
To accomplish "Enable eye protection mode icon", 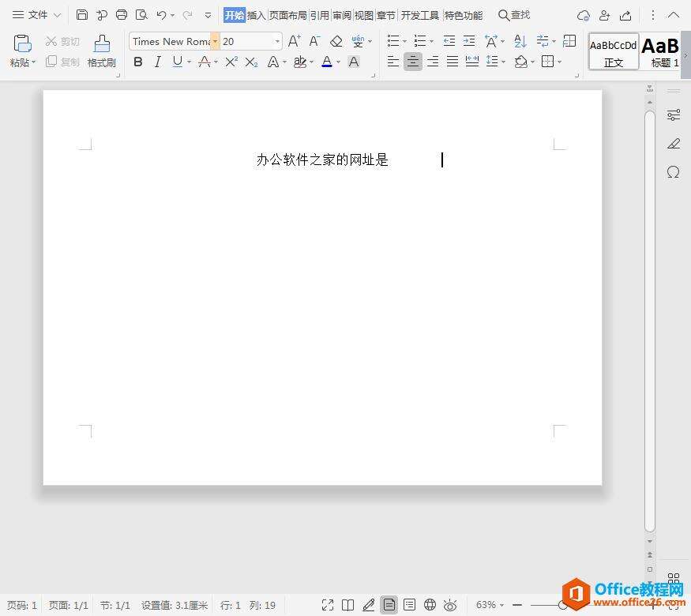I will [450, 605].
